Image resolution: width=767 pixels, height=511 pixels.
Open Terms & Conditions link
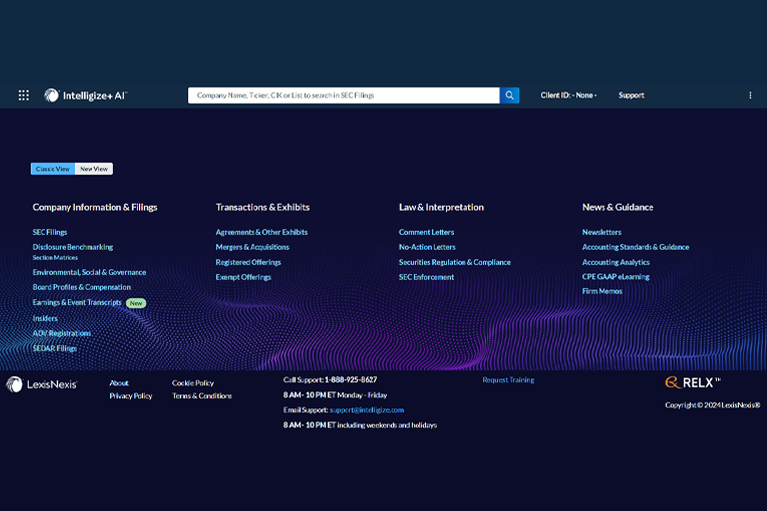click(202, 396)
